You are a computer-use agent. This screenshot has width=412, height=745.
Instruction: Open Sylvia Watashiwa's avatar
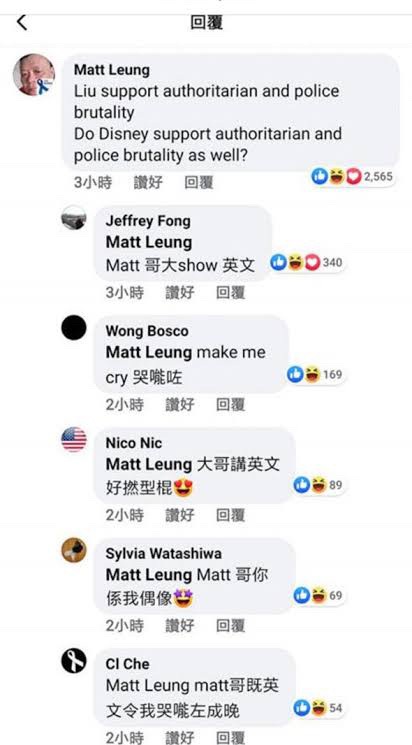coord(74,550)
